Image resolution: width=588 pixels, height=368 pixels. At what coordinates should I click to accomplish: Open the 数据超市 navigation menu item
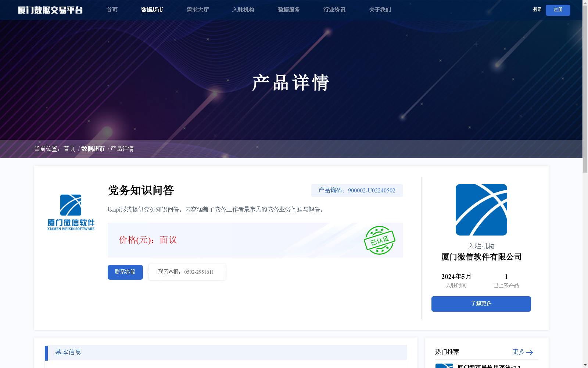pyautogui.click(x=152, y=10)
